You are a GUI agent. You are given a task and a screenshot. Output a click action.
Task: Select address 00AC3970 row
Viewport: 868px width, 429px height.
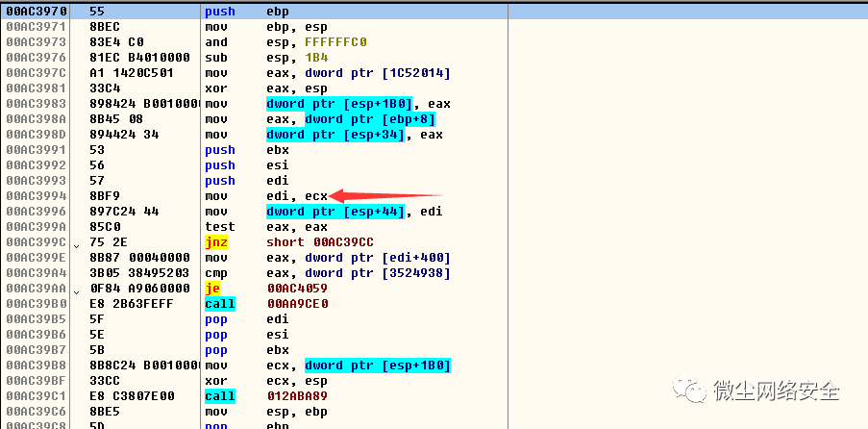434,12
